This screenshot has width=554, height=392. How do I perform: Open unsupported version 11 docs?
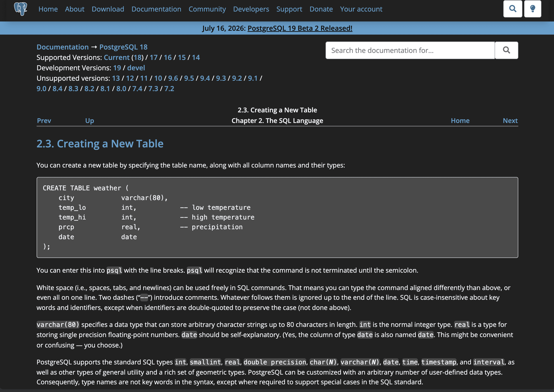pos(144,78)
